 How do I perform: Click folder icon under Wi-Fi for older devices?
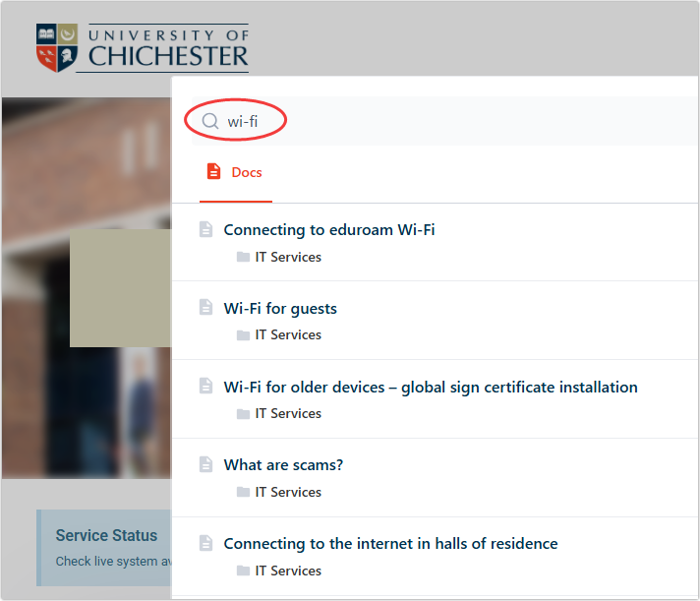[243, 414]
